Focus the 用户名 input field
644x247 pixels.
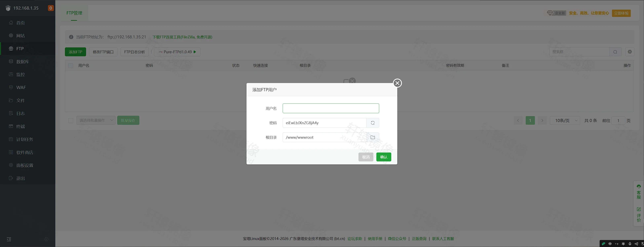[331, 108]
